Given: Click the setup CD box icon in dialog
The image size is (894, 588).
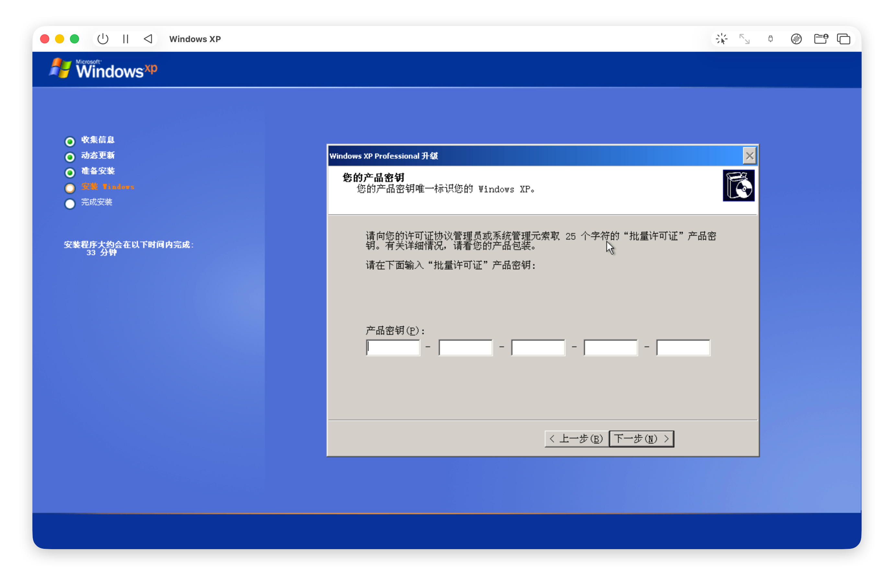Looking at the screenshot, I should point(738,186).
